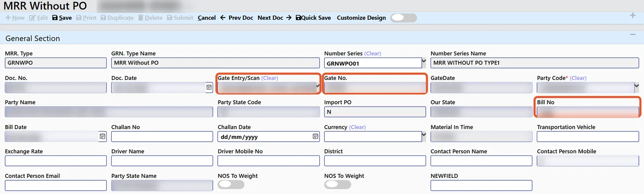Go to Next Doc
Viewport: 644px width, 194px height.
(x=275, y=17)
